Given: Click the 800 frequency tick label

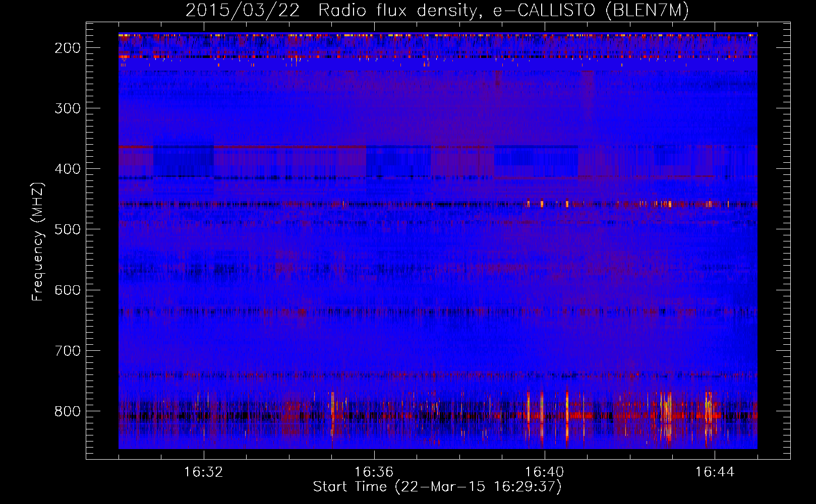Looking at the screenshot, I should [68, 411].
